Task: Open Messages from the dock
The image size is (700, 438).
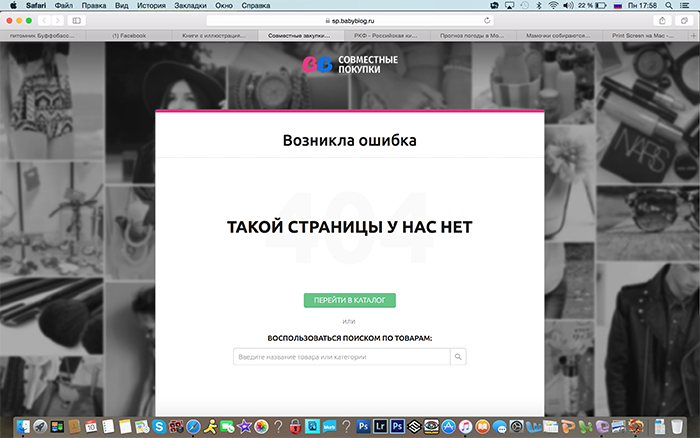Action: point(500,427)
